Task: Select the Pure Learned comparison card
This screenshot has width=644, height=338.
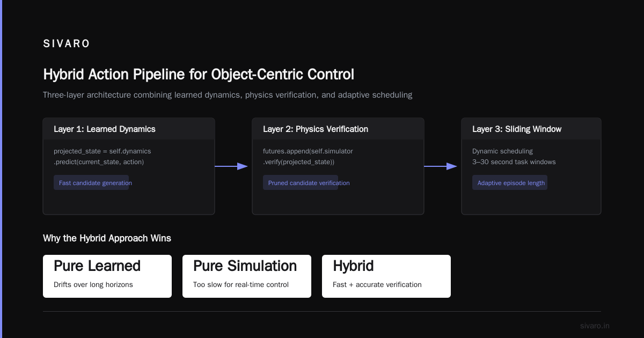Action: [107, 276]
